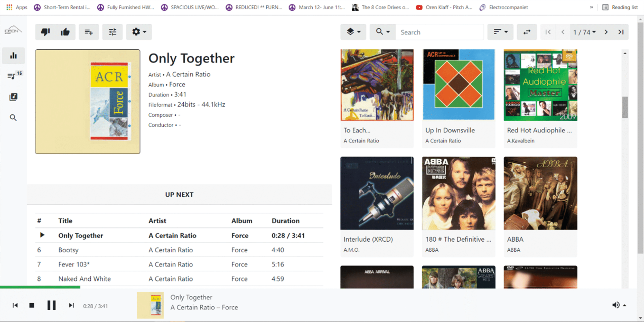Select Naked And White track row
This screenshot has width=644, height=322.
click(179, 279)
